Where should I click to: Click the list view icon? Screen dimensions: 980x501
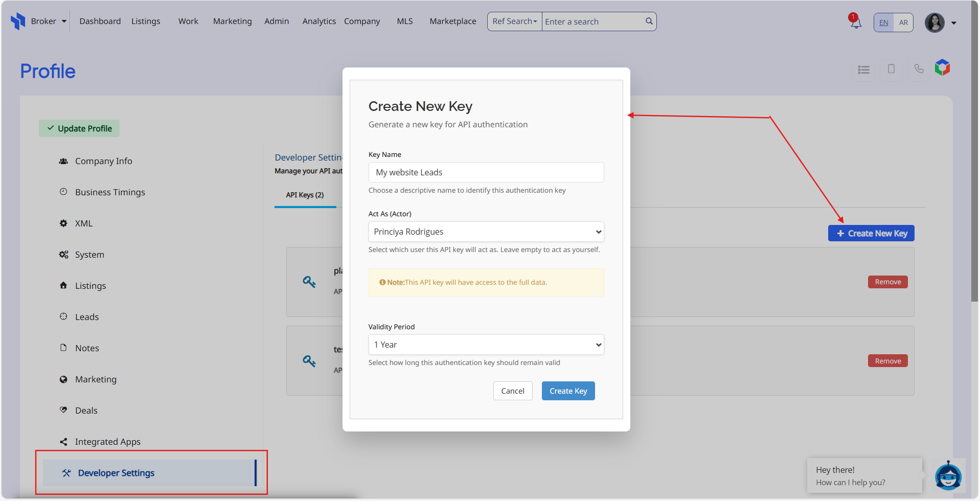[863, 70]
